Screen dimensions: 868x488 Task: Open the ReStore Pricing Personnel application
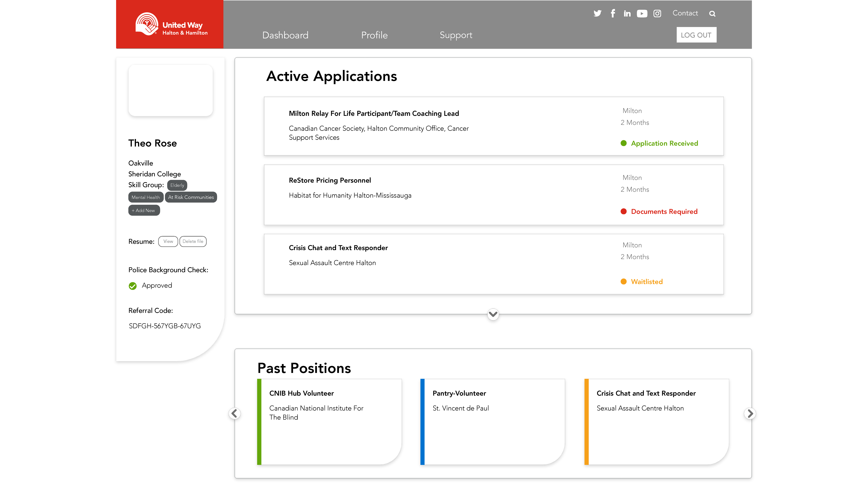[x=494, y=195]
